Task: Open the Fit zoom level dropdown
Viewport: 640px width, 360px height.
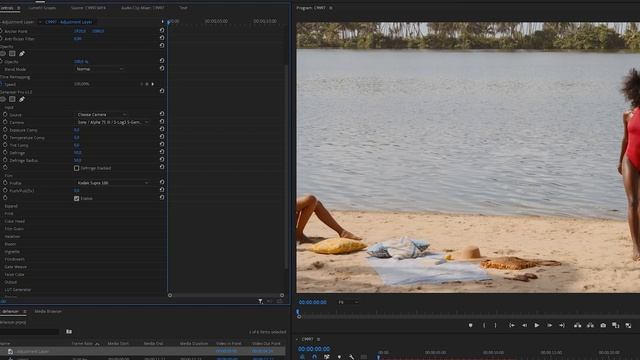Action: (x=348, y=302)
